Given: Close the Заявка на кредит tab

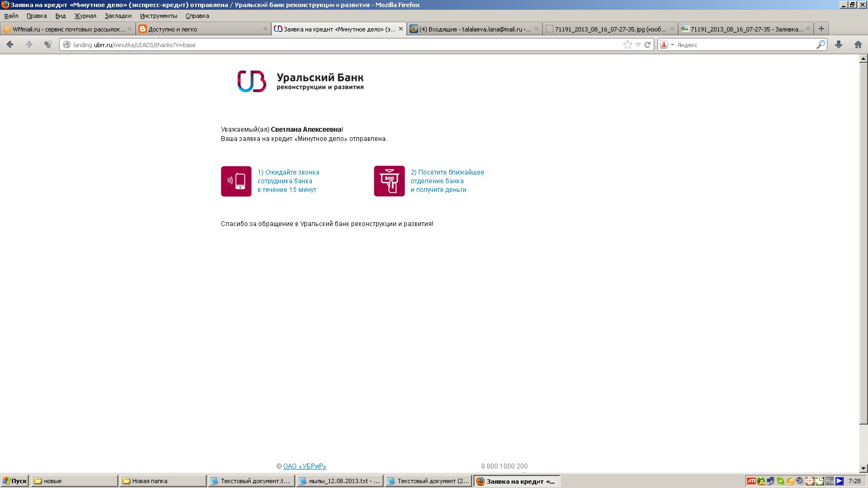Looking at the screenshot, I should (x=401, y=29).
